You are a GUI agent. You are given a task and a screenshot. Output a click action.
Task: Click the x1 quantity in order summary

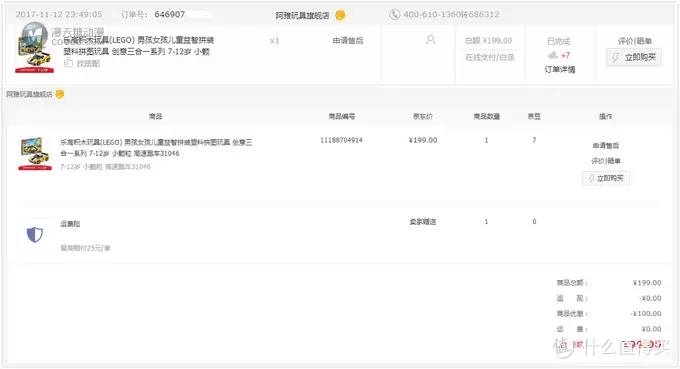pyautogui.click(x=275, y=41)
